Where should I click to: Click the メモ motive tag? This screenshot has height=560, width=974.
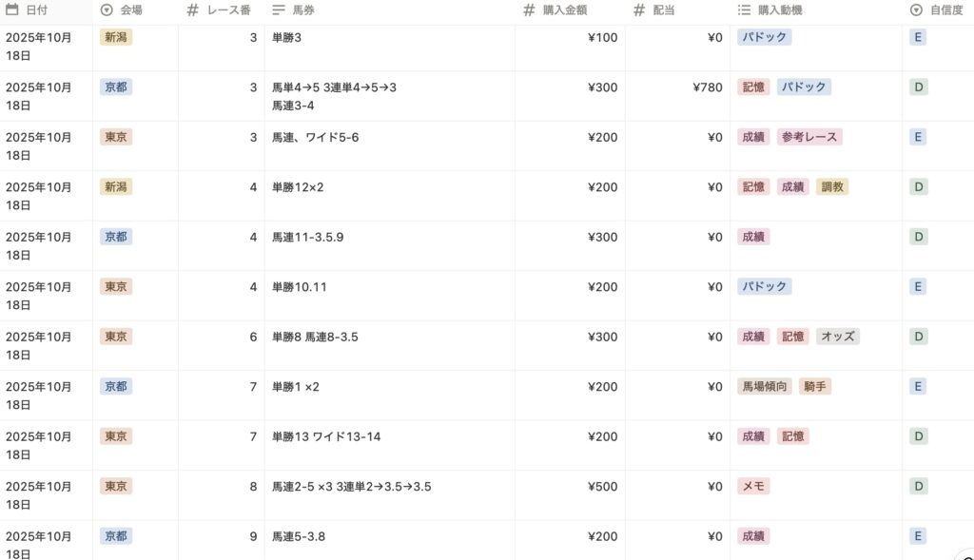(x=753, y=487)
